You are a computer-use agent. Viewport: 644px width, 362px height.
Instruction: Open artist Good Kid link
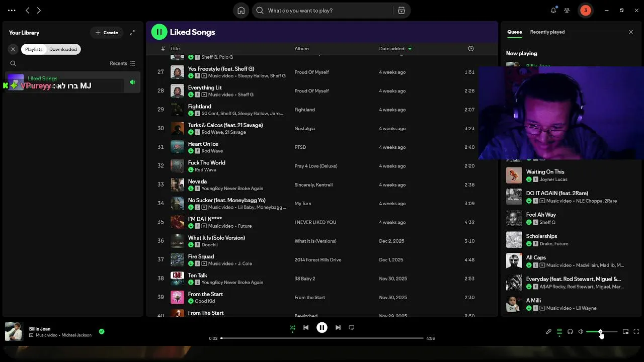point(205,301)
